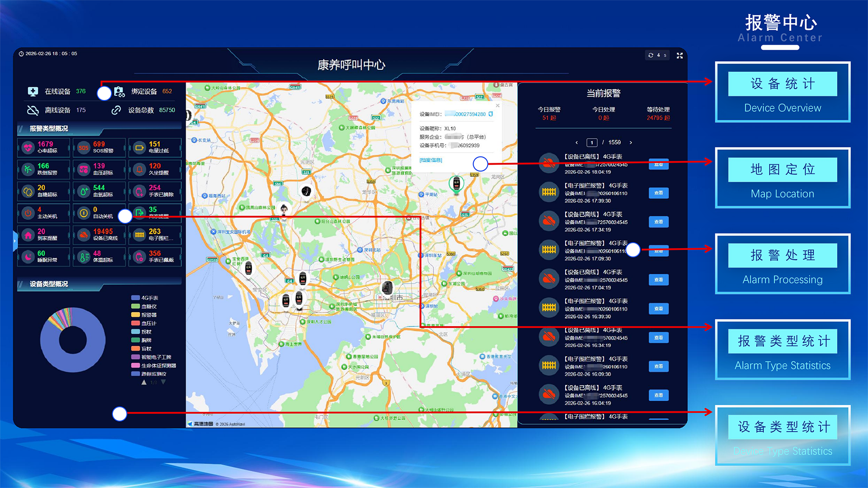The image size is (868, 488).
Task: Copy the device IMEI in map popup
Action: 491,114
